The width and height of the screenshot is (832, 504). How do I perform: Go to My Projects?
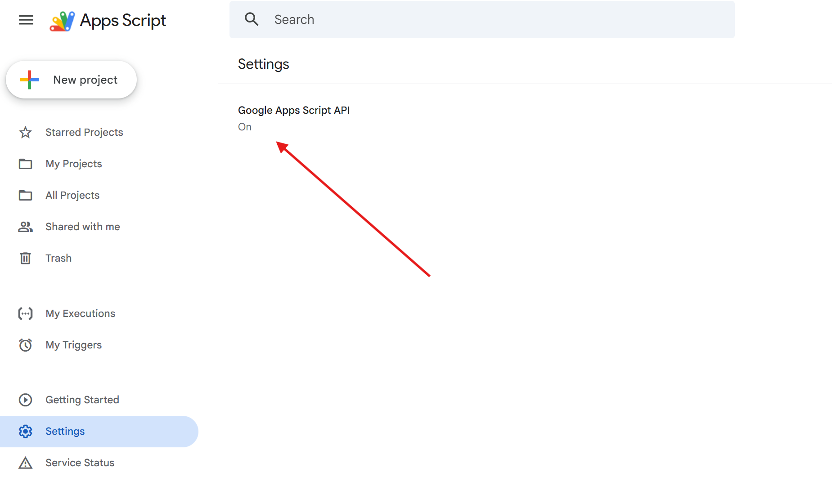coord(74,164)
